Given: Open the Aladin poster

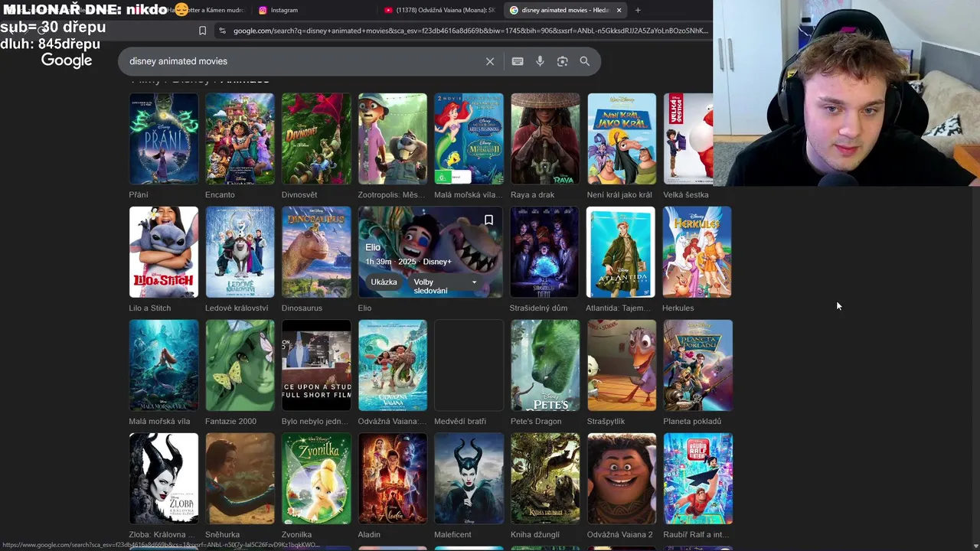Looking at the screenshot, I should 393,478.
